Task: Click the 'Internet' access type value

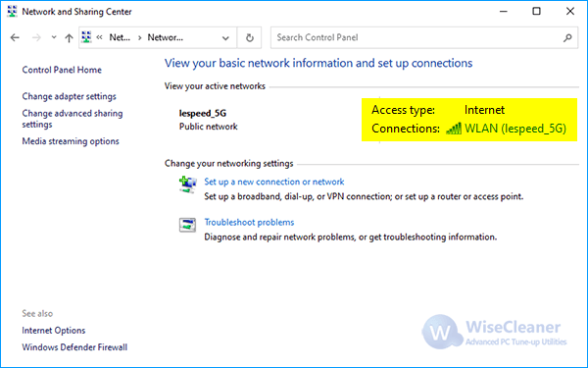Action: [484, 110]
